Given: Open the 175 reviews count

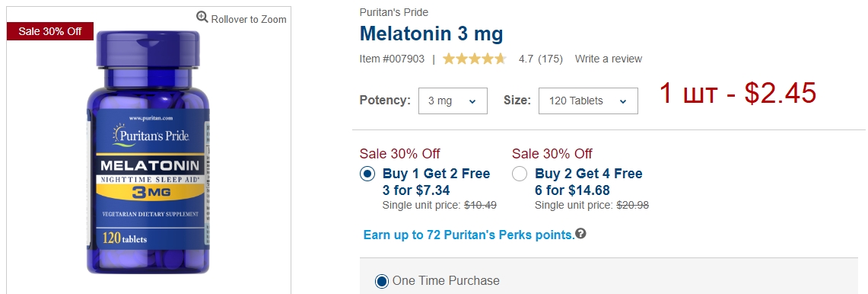Looking at the screenshot, I should point(550,59).
